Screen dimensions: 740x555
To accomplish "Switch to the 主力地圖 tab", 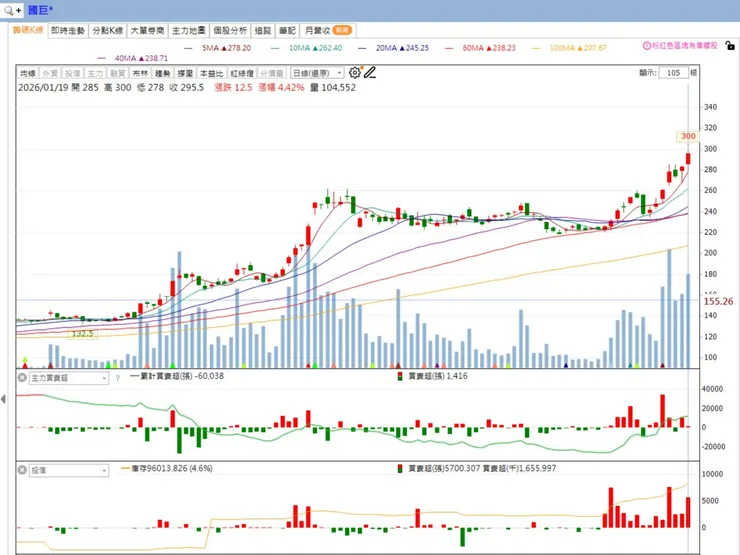I will pyautogui.click(x=188, y=31).
